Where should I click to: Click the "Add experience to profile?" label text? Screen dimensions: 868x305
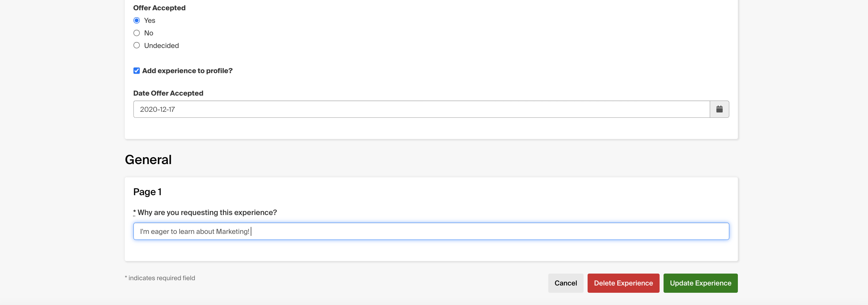click(187, 71)
